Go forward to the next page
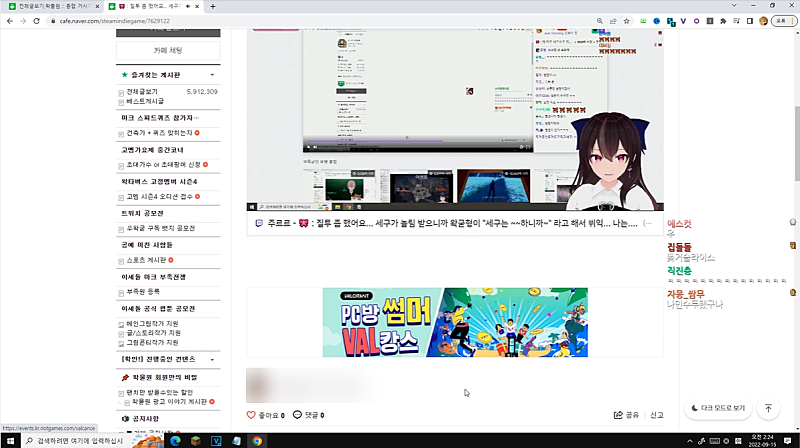Screen dimensions: 800x448 click(x=23, y=21)
